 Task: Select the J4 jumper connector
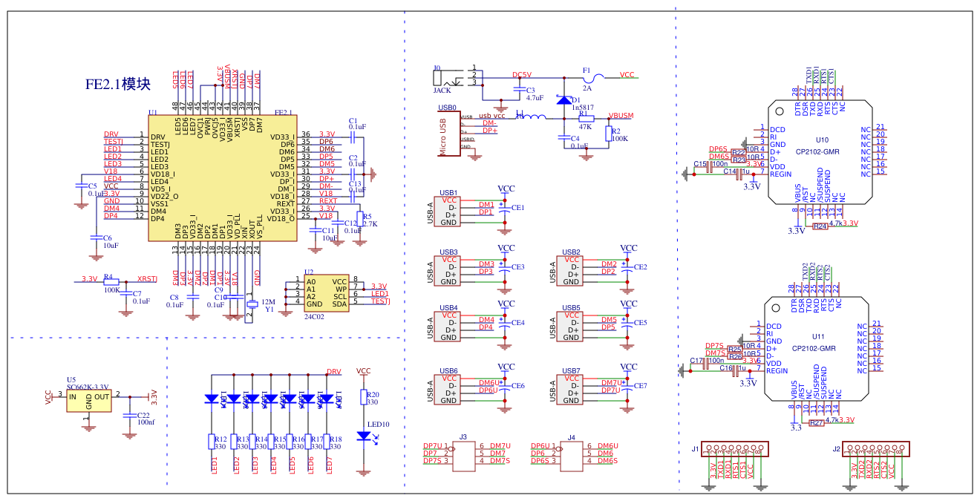(x=571, y=456)
